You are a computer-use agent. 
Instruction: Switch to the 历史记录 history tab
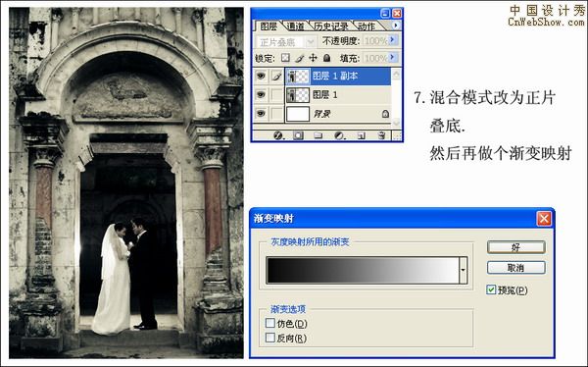pyautogui.click(x=331, y=26)
